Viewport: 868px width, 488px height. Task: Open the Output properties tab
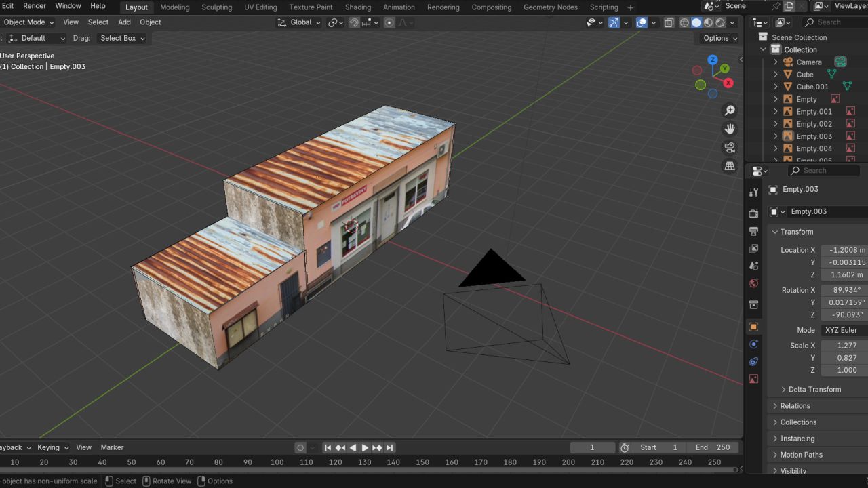pos(753,231)
